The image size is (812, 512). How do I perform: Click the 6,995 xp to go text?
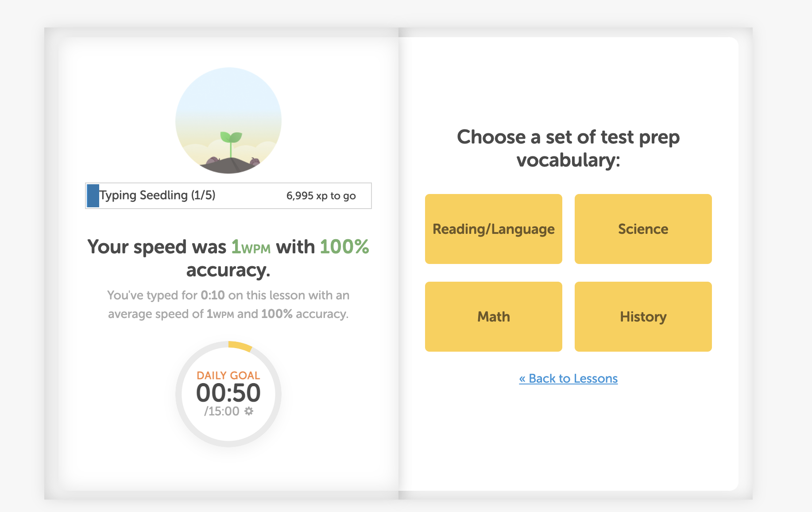click(x=321, y=196)
